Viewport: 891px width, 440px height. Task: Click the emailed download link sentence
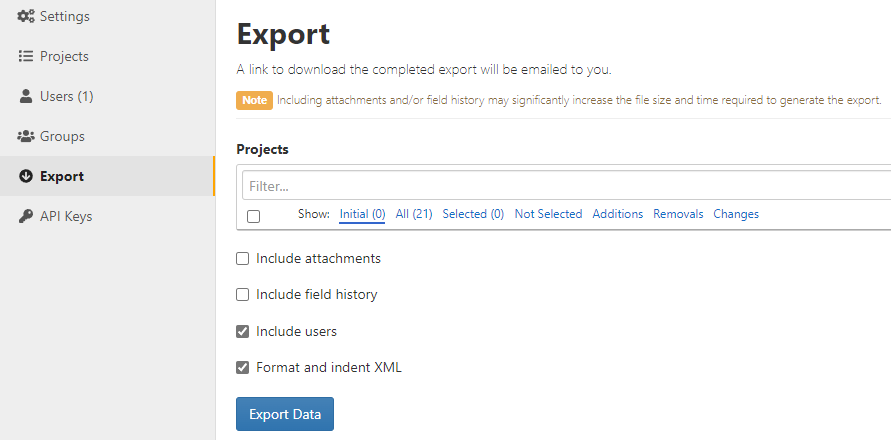[424, 70]
